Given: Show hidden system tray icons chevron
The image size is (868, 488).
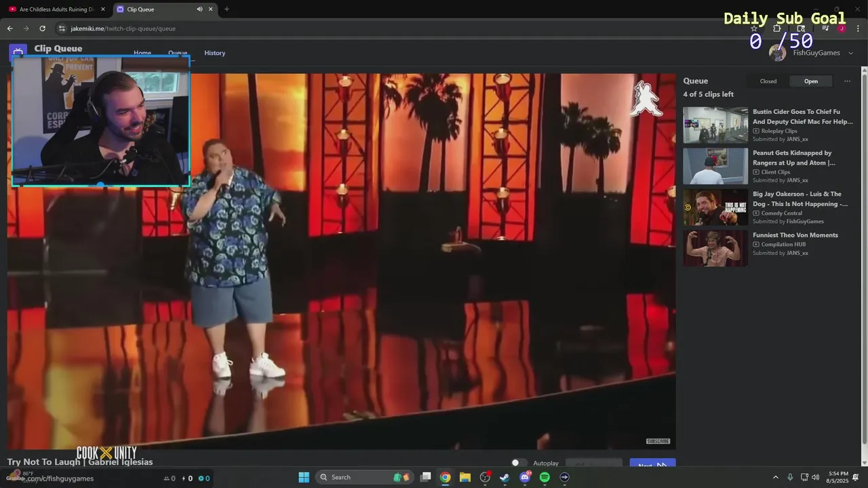Looking at the screenshot, I should (x=775, y=477).
